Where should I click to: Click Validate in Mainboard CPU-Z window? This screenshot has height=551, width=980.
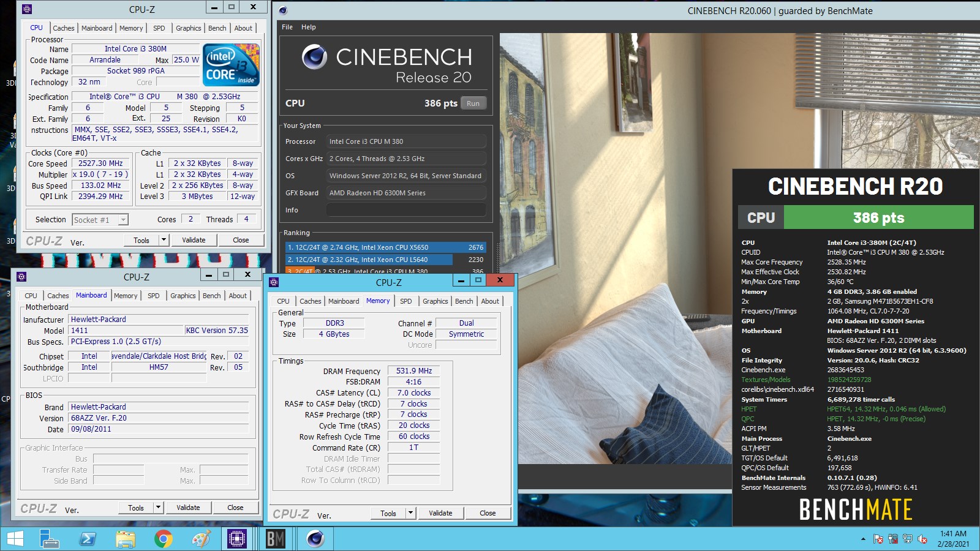tap(188, 508)
